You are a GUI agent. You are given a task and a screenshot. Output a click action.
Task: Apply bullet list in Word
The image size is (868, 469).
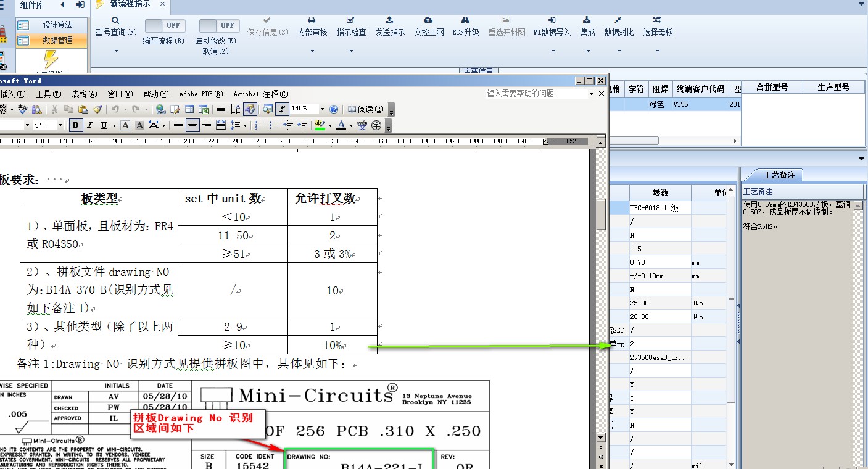[x=273, y=125]
